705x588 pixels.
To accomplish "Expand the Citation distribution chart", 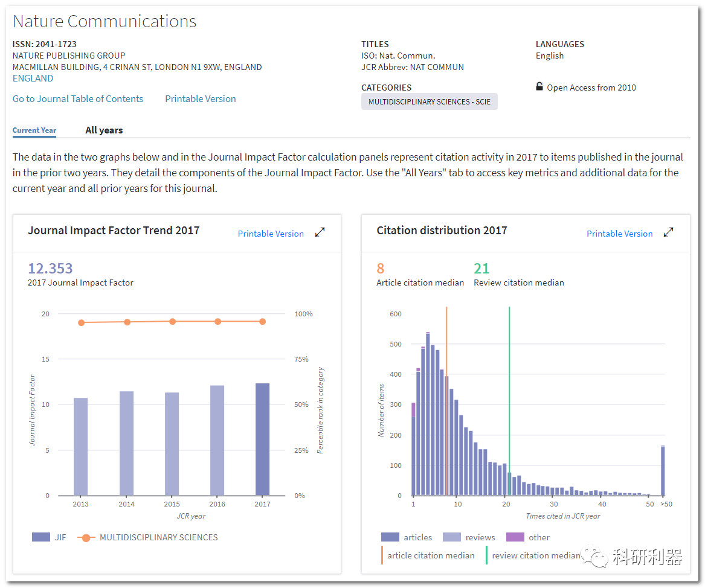I will coord(668,232).
